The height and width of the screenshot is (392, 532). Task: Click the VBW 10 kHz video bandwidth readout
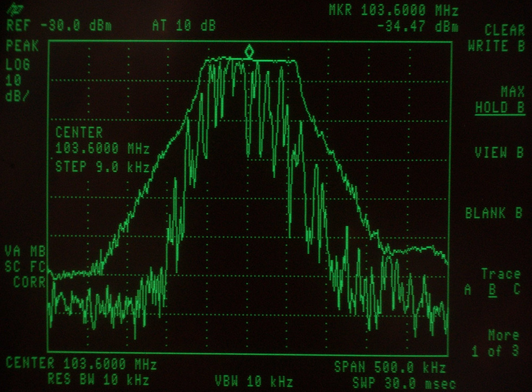[x=254, y=381]
